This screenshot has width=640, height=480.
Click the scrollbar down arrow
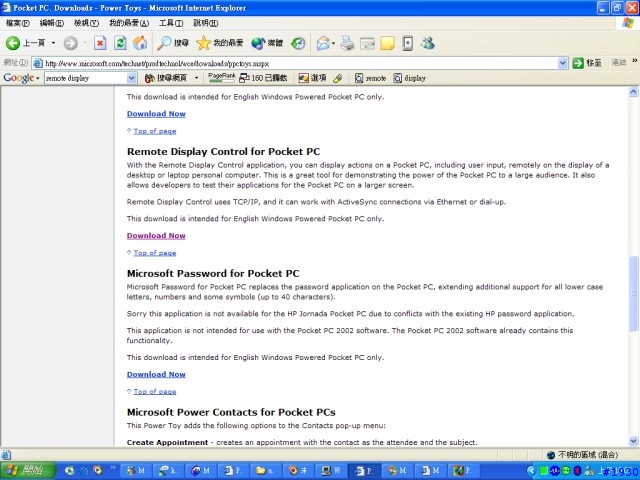[x=633, y=441]
